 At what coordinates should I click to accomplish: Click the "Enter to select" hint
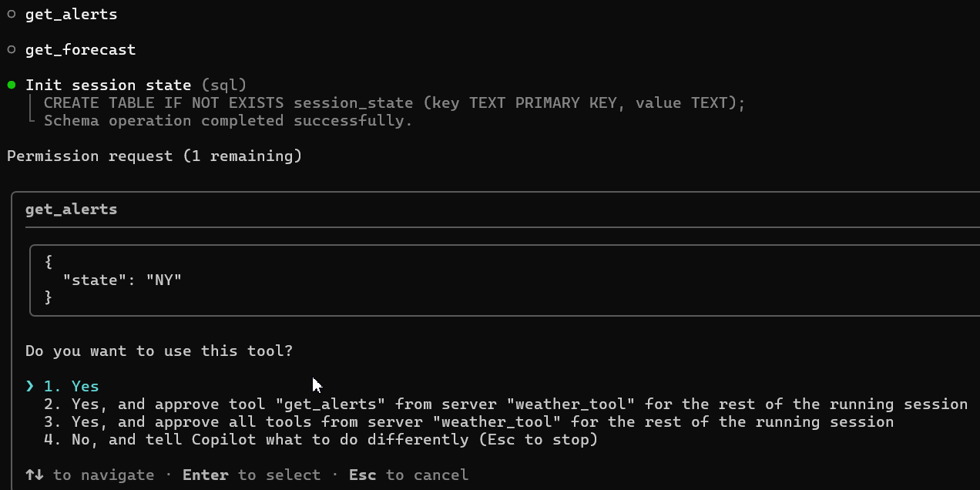point(251,475)
